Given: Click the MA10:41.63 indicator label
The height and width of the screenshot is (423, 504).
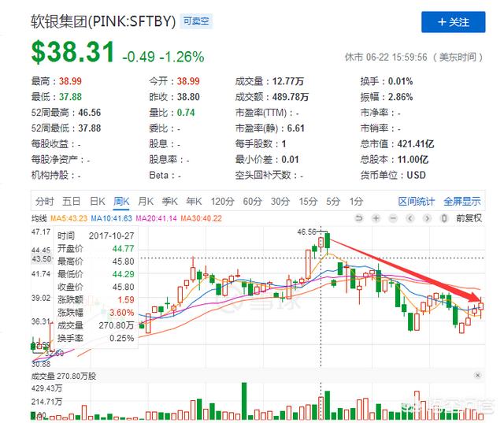Looking at the screenshot, I should pyautogui.click(x=112, y=218).
